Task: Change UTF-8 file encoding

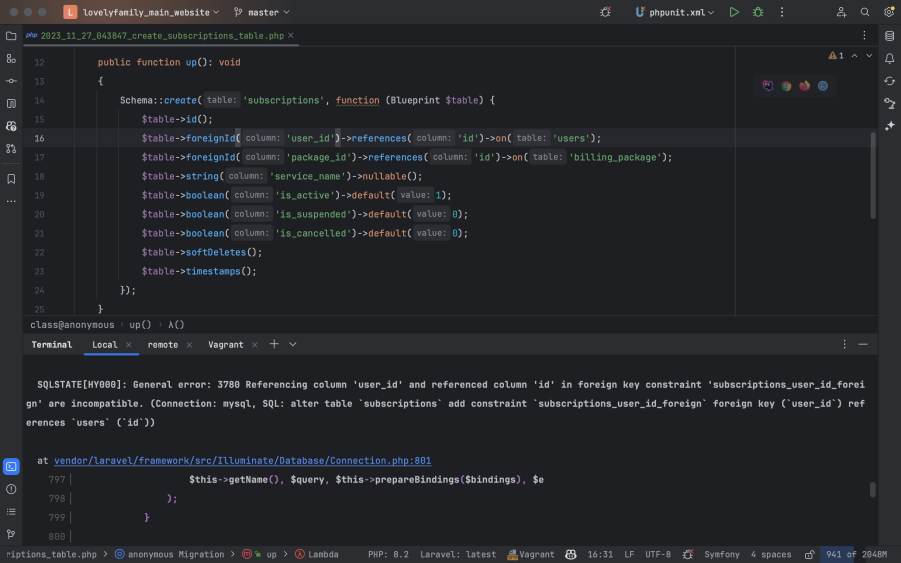Action: point(658,555)
